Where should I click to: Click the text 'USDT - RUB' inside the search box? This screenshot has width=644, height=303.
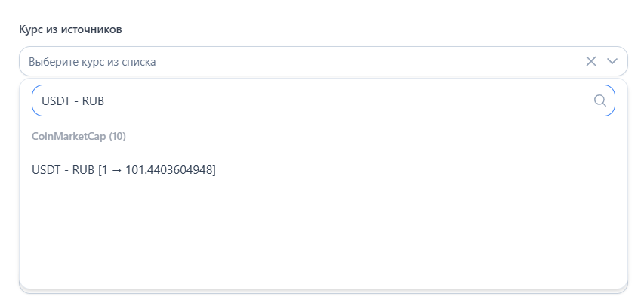tap(72, 100)
